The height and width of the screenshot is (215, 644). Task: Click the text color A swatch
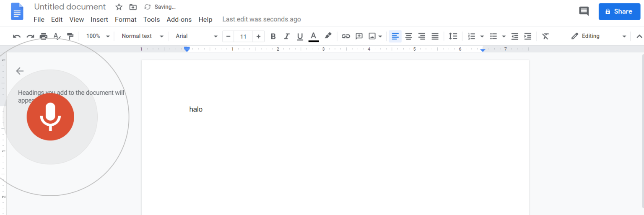[x=313, y=36]
